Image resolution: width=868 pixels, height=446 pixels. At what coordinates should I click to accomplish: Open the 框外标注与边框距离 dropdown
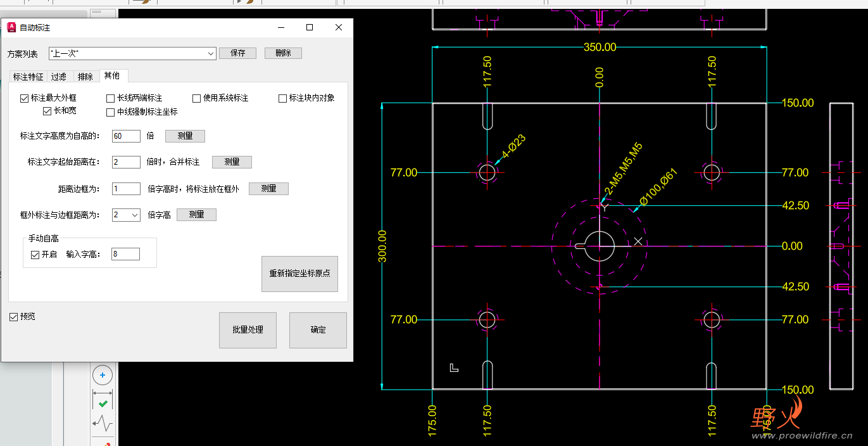point(126,215)
